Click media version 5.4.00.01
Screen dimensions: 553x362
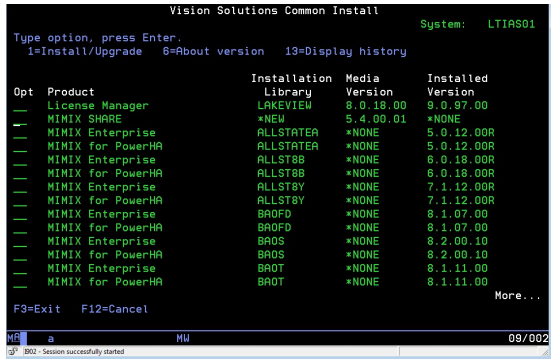(376, 119)
